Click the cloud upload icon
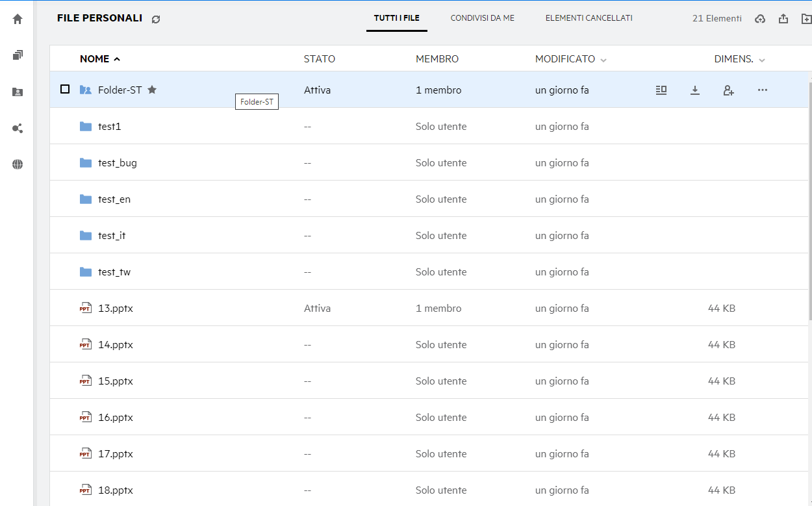Image resolution: width=812 pixels, height=506 pixels. click(760, 19)
